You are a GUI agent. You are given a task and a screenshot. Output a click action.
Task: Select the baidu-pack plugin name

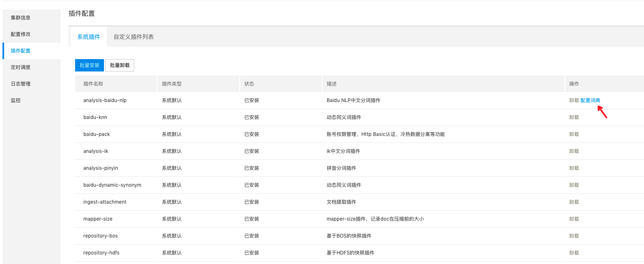tap(97, 134)
